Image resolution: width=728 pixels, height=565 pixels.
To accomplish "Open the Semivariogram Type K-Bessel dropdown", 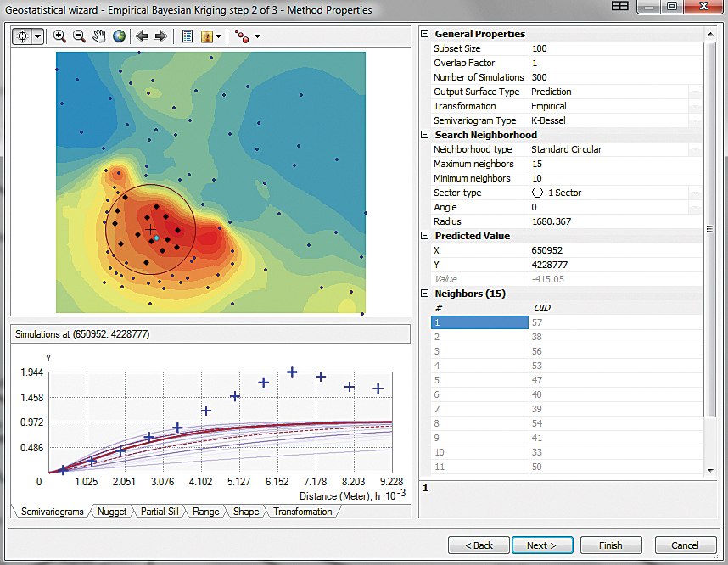I will point(694,121).
